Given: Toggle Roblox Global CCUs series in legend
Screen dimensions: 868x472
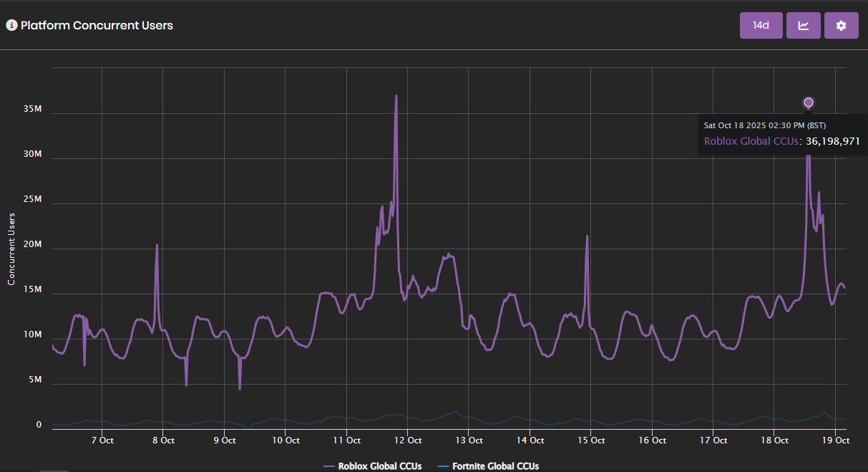Looking at the screenshot, I should 372,466.
